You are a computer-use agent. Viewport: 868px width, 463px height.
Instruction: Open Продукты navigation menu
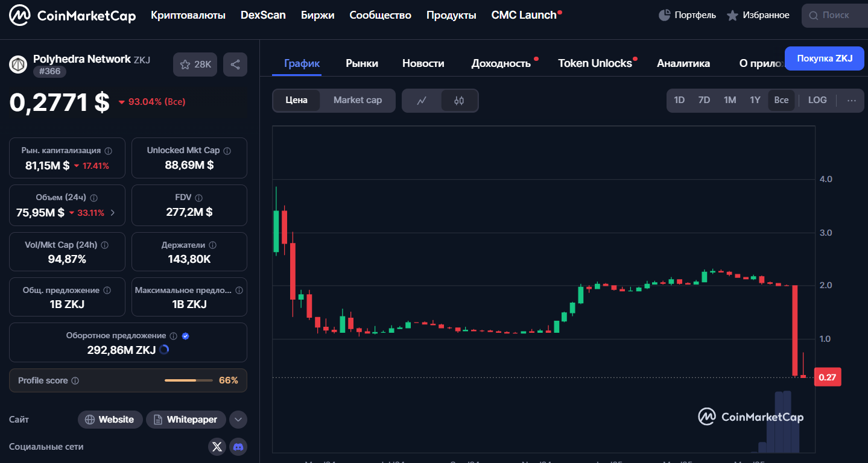451,15
